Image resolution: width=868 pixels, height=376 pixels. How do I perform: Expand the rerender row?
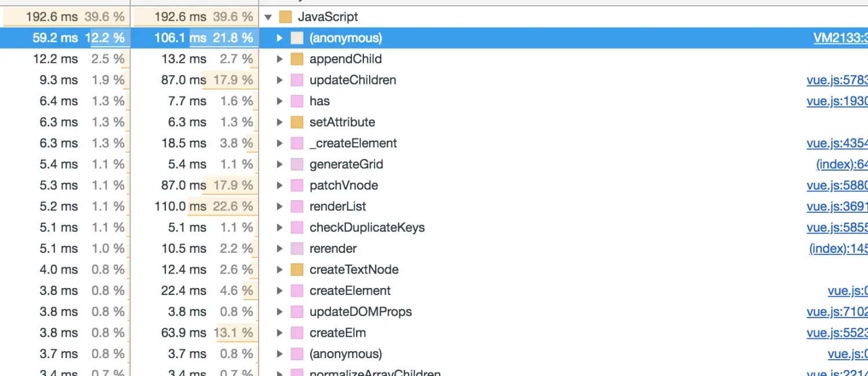pos(279,249)
